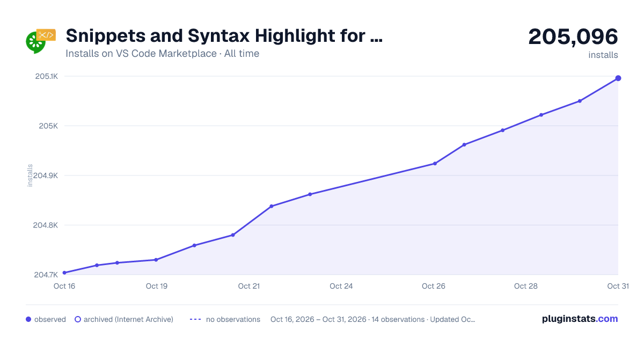
Task: Click the "installs" label under the total count
Action: [603, 55]
